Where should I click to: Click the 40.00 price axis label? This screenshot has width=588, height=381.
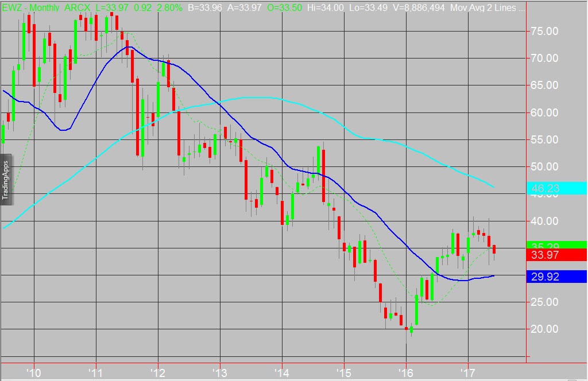[544, 221]
